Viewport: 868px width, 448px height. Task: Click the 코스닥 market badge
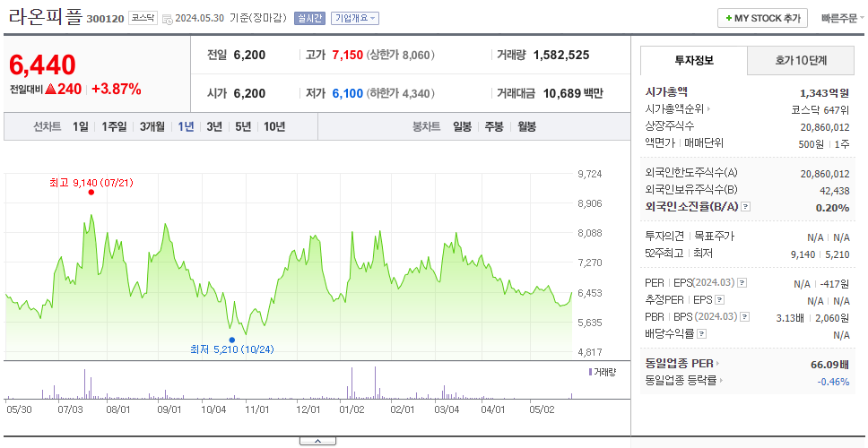click(x=143, y=18)
